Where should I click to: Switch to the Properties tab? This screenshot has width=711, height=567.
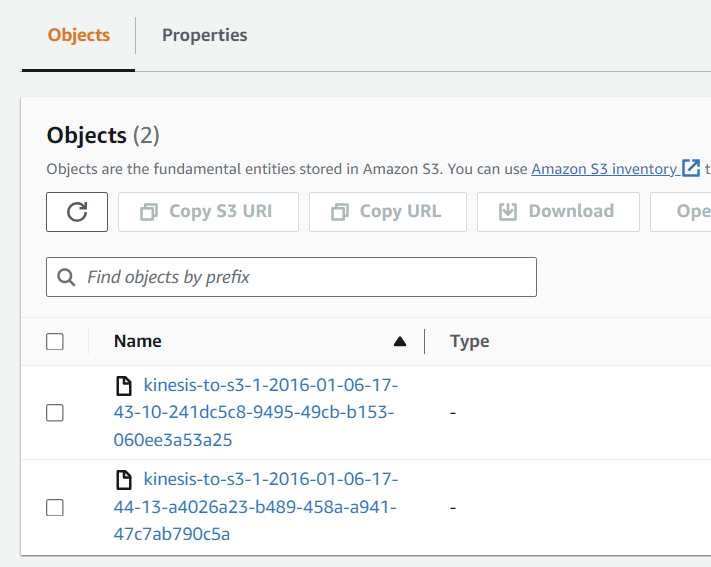point(204,35)
